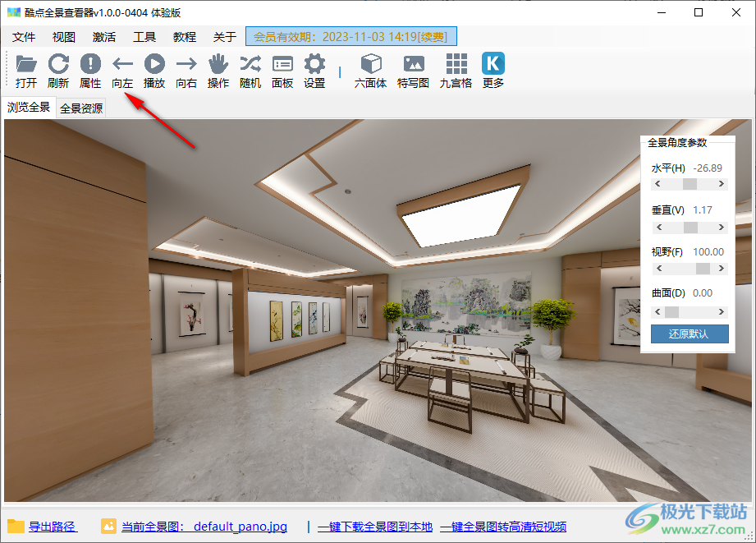
Task: Increase 视野(F) with right arrow
Action: pyautogui.click(x=722, y=269)
